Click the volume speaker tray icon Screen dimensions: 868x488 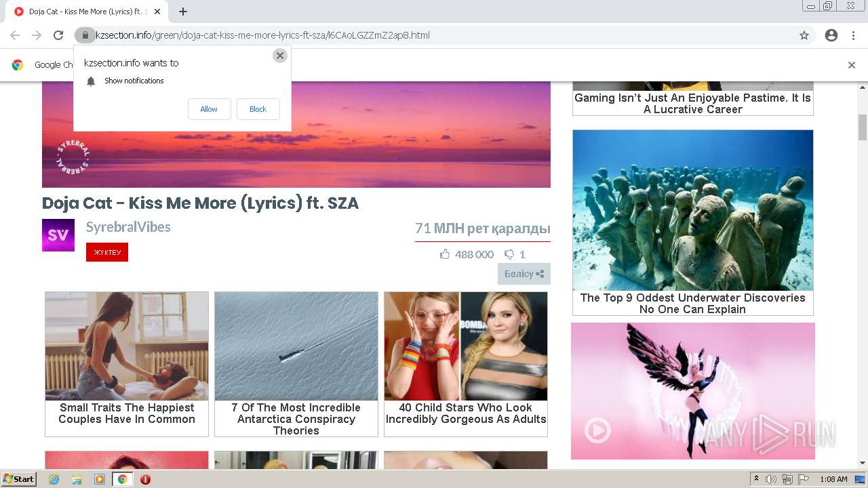[x=771, y=479]
